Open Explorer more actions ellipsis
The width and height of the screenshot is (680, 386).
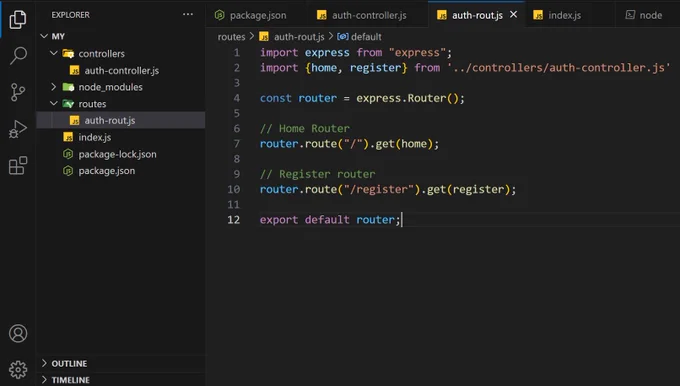tap(188, 14)
